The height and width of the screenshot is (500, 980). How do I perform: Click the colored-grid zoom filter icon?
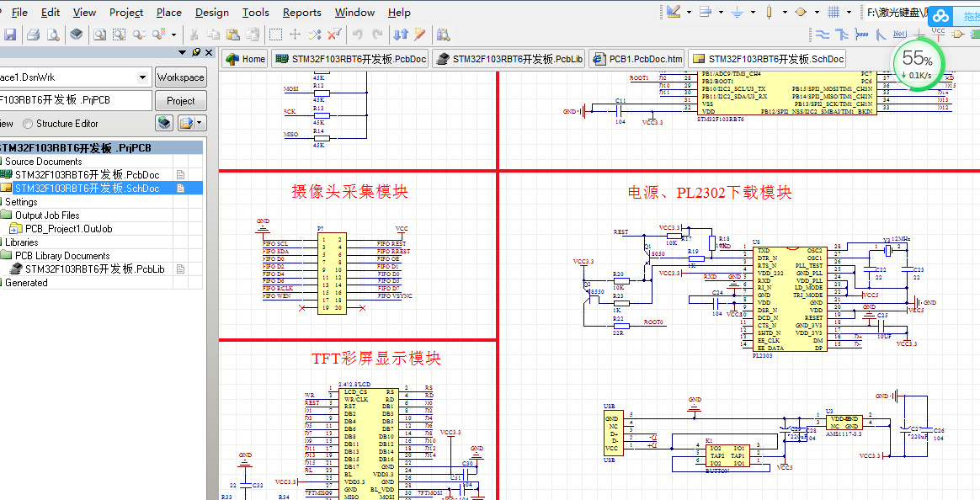pos(159,35)
